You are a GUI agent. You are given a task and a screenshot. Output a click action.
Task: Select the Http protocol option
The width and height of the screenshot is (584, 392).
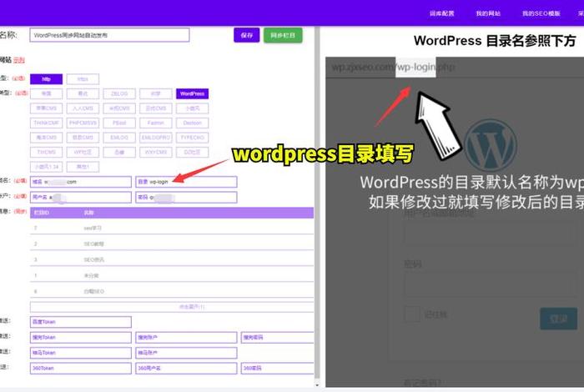[x=46, y=79]
